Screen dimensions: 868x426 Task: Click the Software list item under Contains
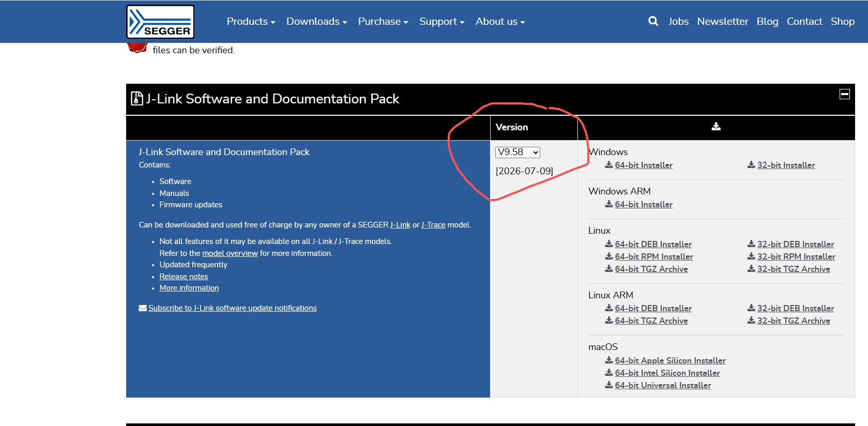tap(175, 181)
